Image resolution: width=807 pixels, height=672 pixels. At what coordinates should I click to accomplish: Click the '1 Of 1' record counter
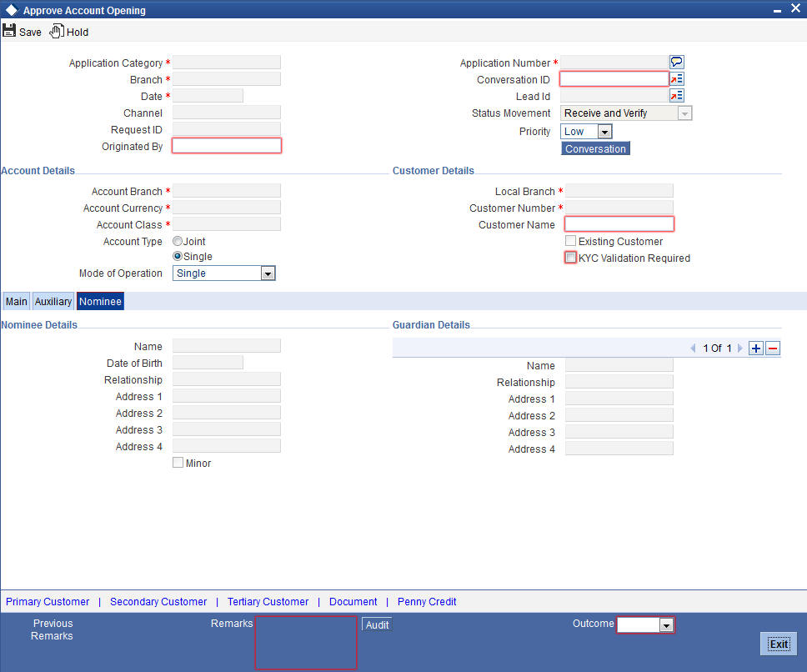click(x=717, y=349)
